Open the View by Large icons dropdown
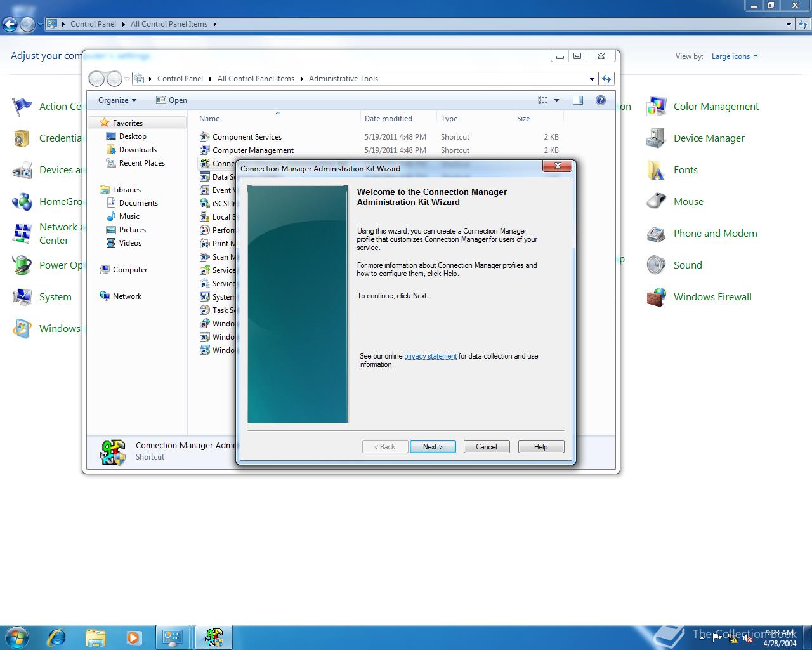Screen dimensions: 812x650 pyautogui.click(x=735, y=56)
